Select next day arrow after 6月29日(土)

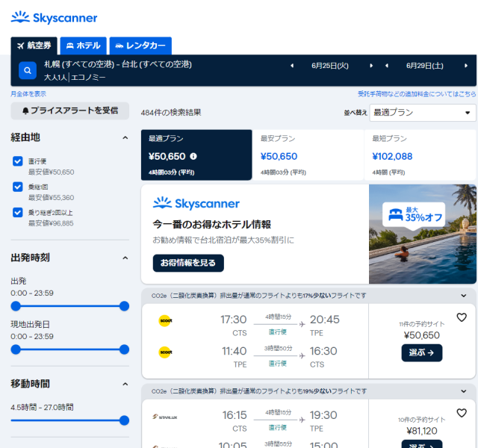coord(466,66)
